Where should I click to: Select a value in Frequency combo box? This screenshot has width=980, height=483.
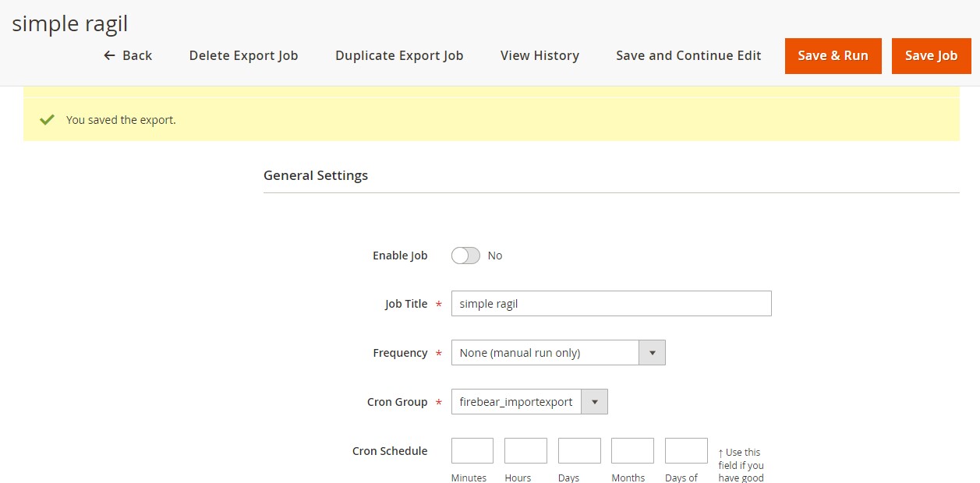click(546, 352)
